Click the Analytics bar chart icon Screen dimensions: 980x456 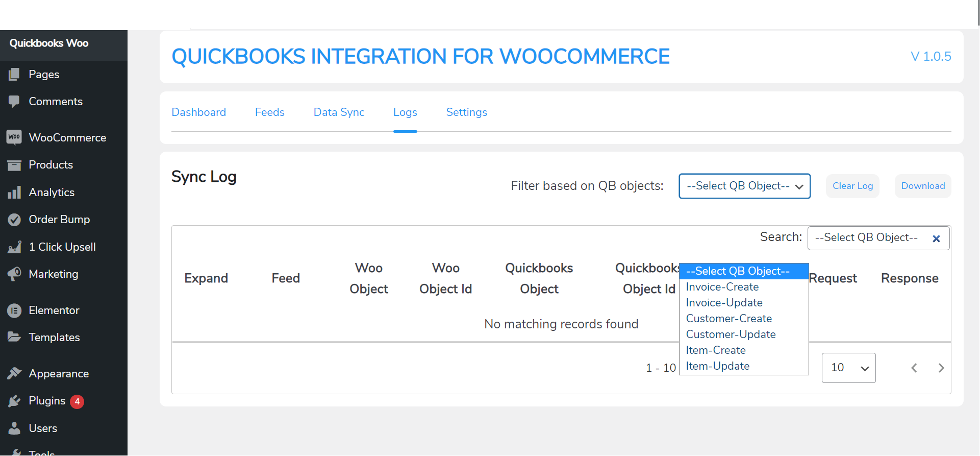(x=14, y=193)
